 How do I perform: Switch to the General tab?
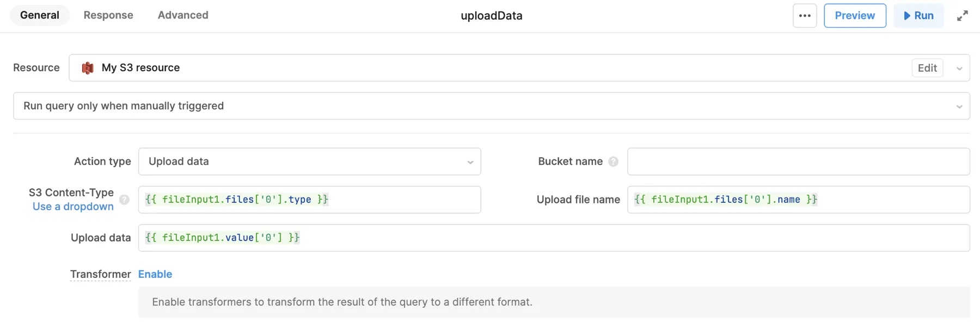tap(40, 15)
